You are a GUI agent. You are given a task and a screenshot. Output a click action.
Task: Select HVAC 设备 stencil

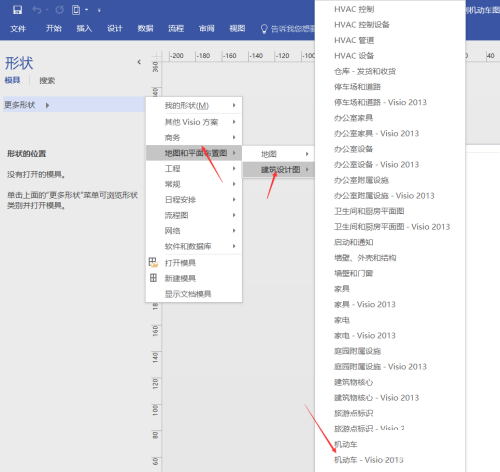(354, 56)
